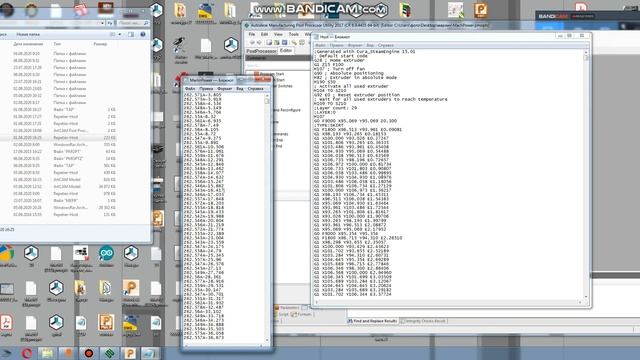This screenshot has height=360, width=640.
Task: Open File menu in Post Processor Utility
Action: pos(252,34)
